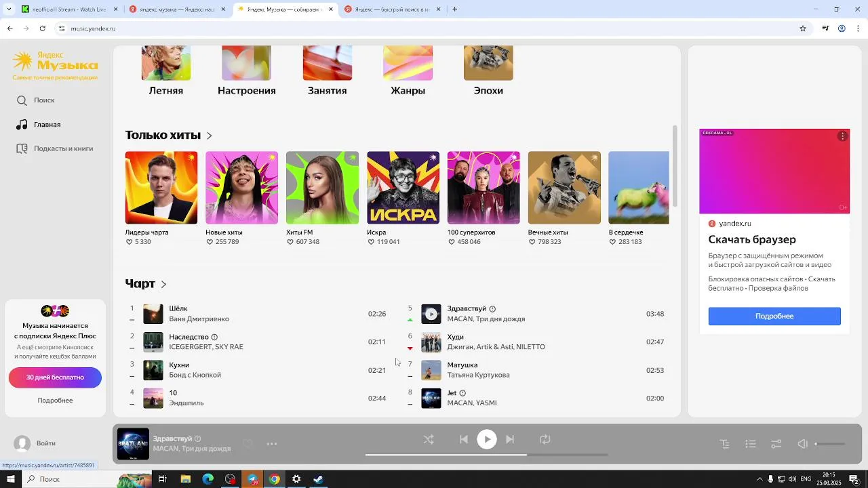868x488 pixels.
Task: Mute the player volume
Action: (802, 444)
